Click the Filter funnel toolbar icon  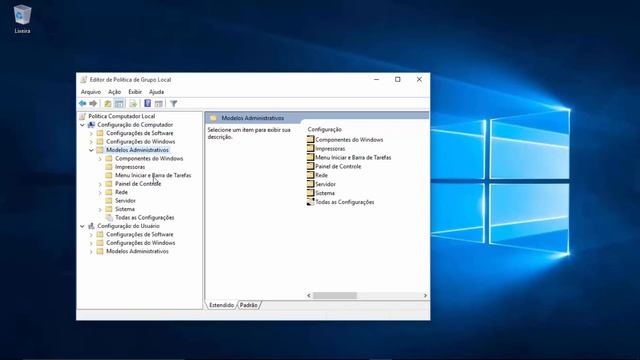(173, 104)
